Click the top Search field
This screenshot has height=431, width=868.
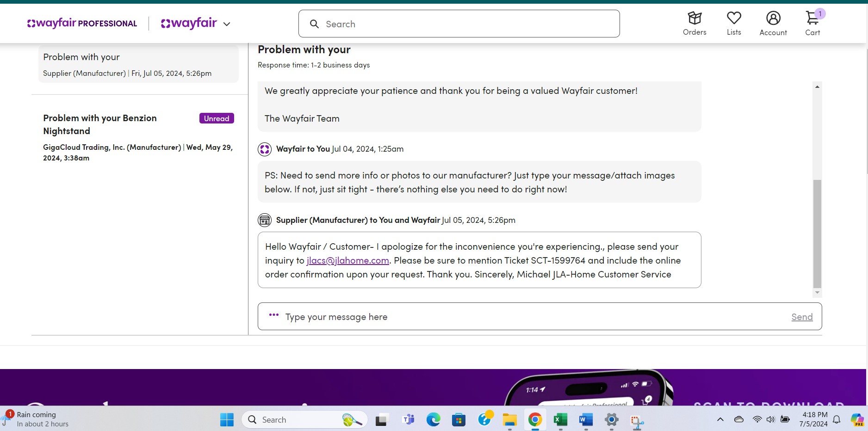point(459,24)
